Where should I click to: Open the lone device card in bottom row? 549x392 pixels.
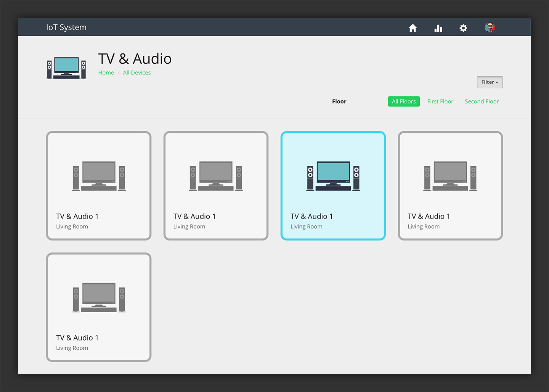pyautogui.click(x=99, y=307)
